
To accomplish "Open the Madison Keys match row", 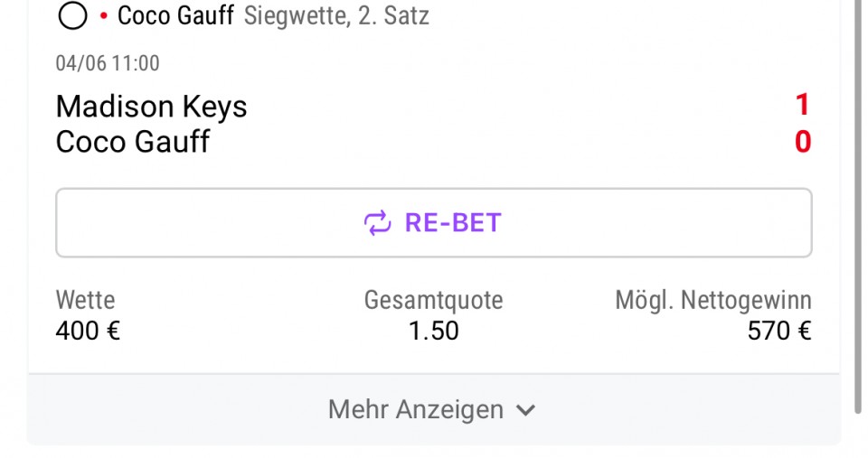I will (x=434, y=106).
